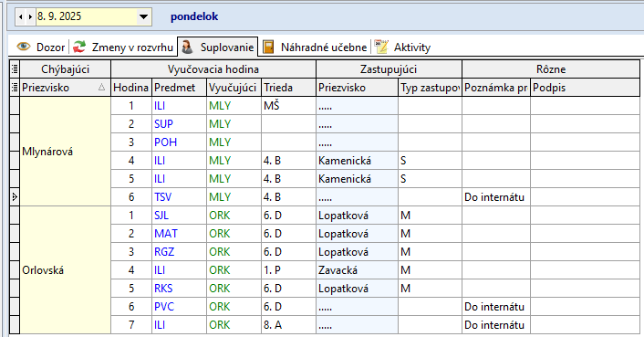The image size is (644, 337).
Task: Click the Do internátu note in the PVC row
Action: tap(495, 307)
